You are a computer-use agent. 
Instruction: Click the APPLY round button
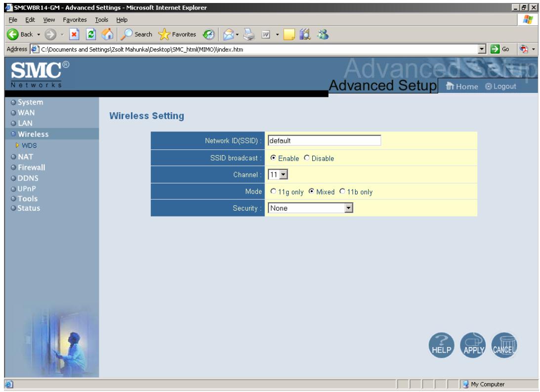pos(473,345)
